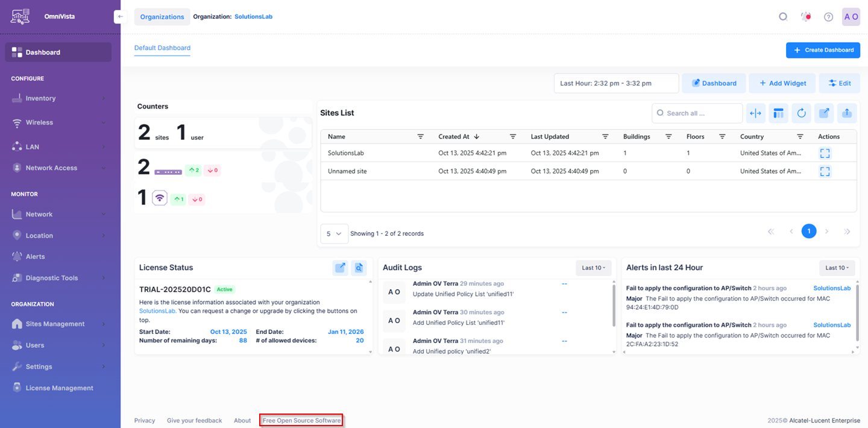The height and width of the screenshot is (428, 868).
Task: Open the page size dropdown showing 5
Action: tap(334, 234)
